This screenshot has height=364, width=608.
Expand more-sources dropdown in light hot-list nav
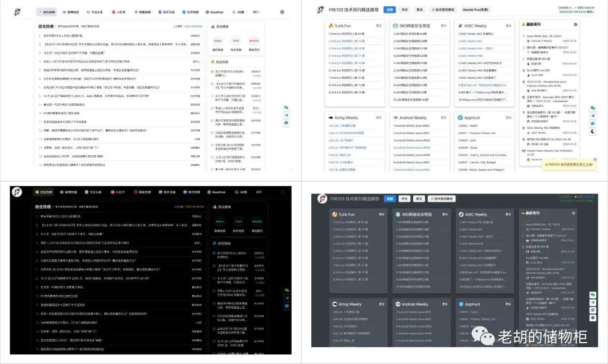(x=257, y=12)
